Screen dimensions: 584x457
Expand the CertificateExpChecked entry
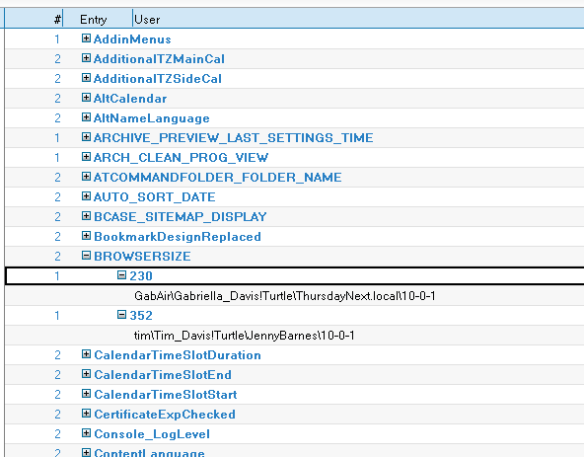pos(86,413)
